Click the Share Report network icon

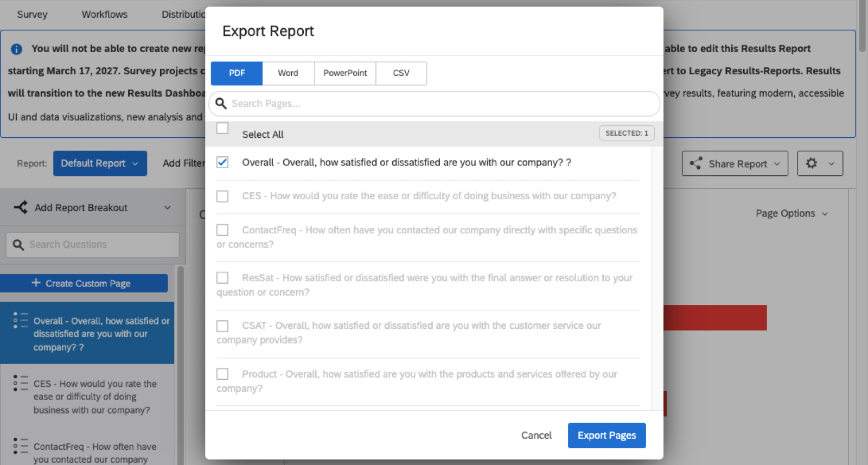tap(695, 163)
